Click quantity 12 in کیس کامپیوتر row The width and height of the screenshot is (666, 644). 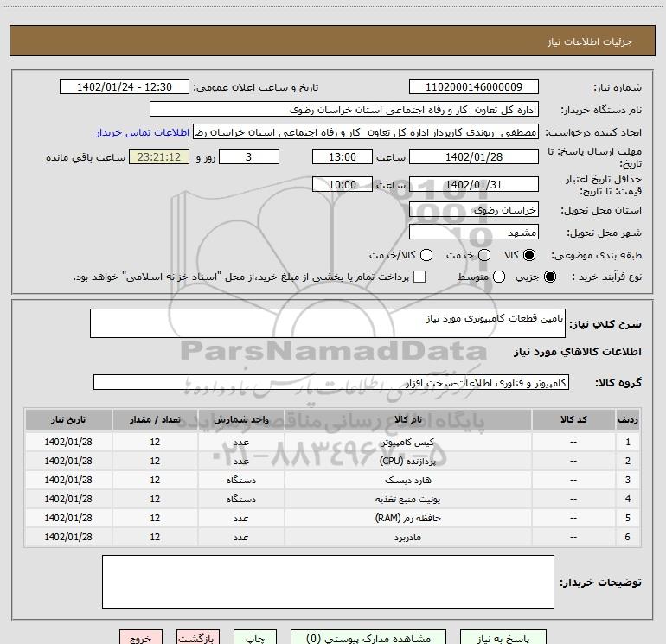click(155, 442)
